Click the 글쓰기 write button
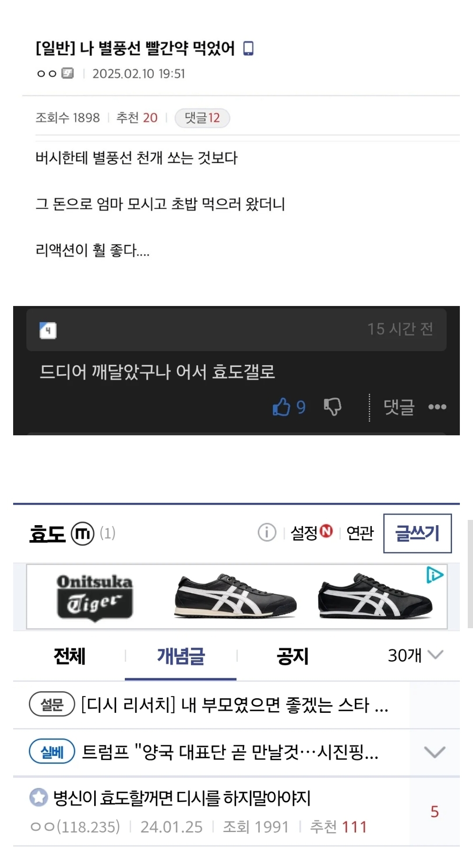 click(x=417, y=533)
